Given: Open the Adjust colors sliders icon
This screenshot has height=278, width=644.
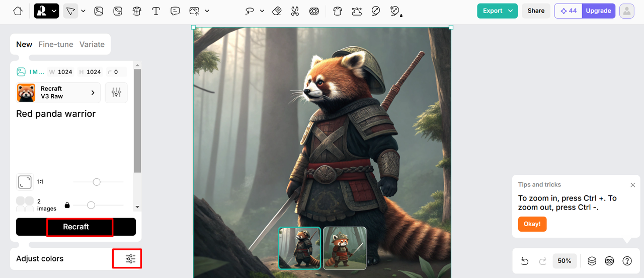Looking at the screenshot, I should point(130,259).
